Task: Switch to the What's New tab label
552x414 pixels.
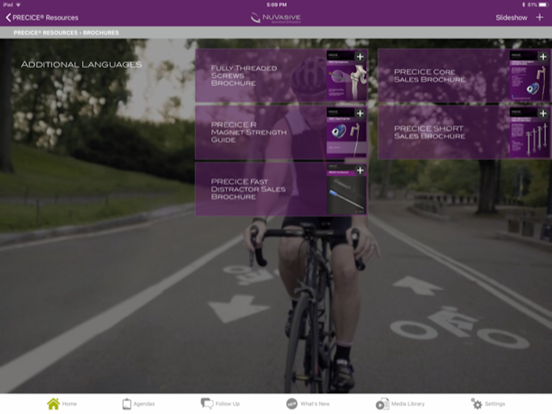Action: [x=315, y=404]
